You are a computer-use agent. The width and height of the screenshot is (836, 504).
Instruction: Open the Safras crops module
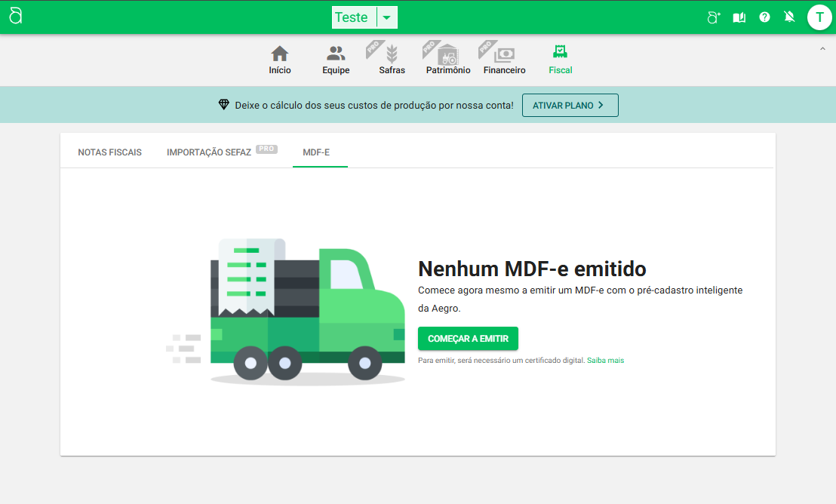coord(392,60)
